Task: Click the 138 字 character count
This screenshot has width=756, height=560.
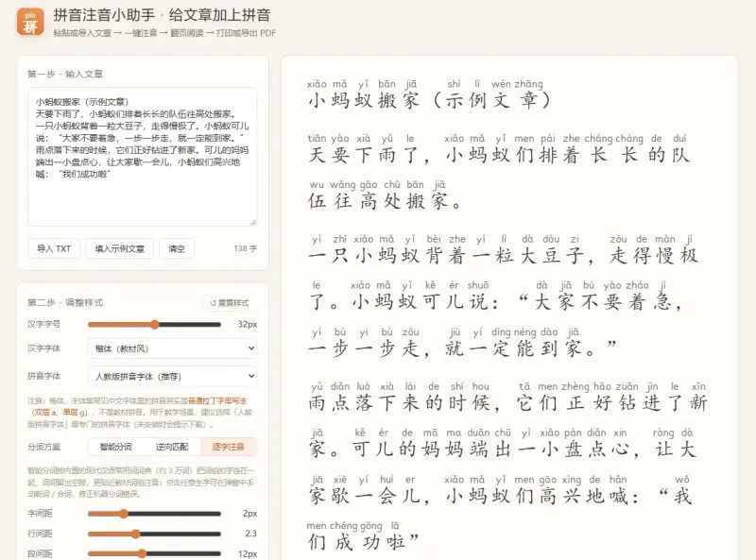Action: pyautogui.click(x=246, y=248)
